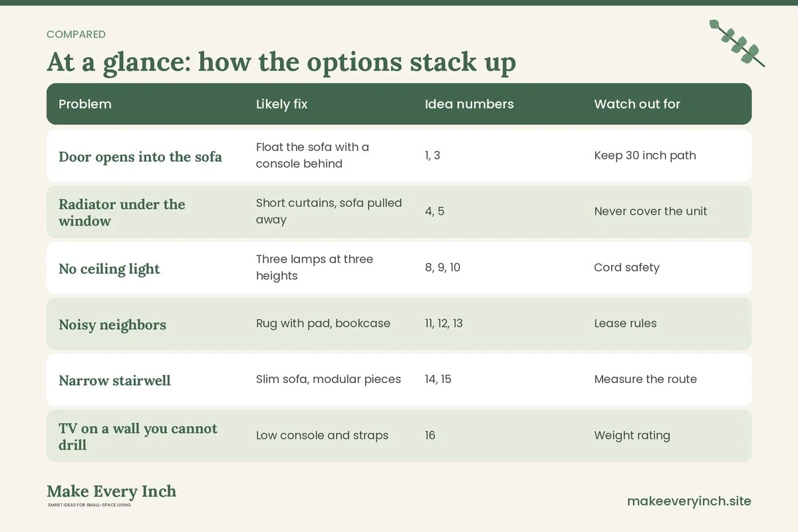
Task: Click the leafy branch decoration icon
Action: click(x=737, y=43)
